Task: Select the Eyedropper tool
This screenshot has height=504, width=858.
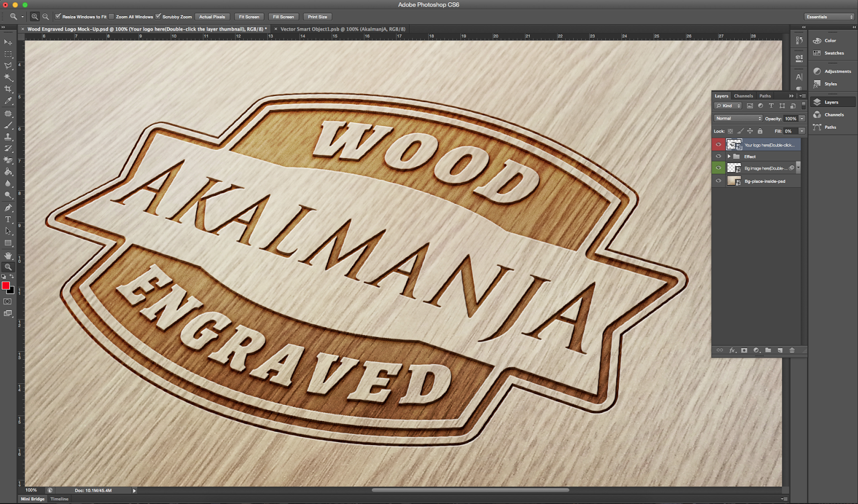Action: [8, 101]
